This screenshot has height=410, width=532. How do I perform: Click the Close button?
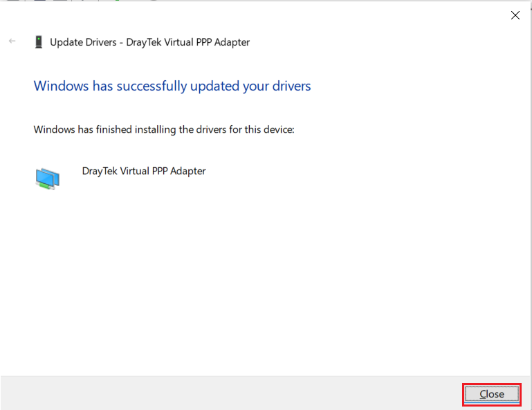click(492, 394)
